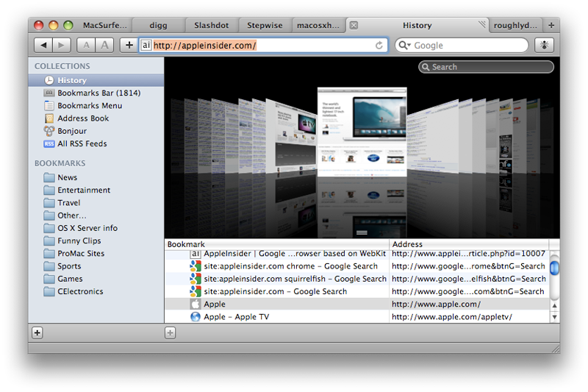
Task: Select site:appleinsider.com chrome - Google Search row
Action: (357, 266)
